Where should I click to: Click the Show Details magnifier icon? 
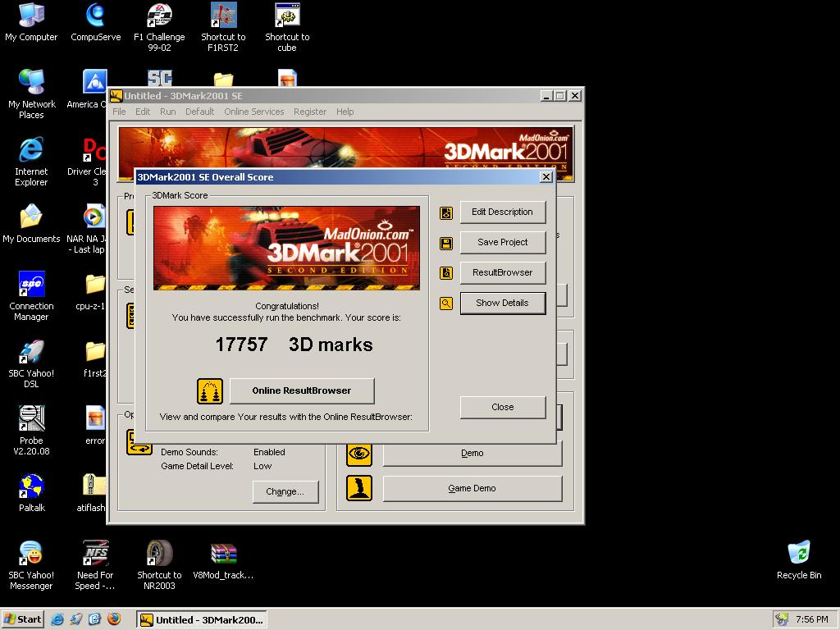tap(446, 304)
